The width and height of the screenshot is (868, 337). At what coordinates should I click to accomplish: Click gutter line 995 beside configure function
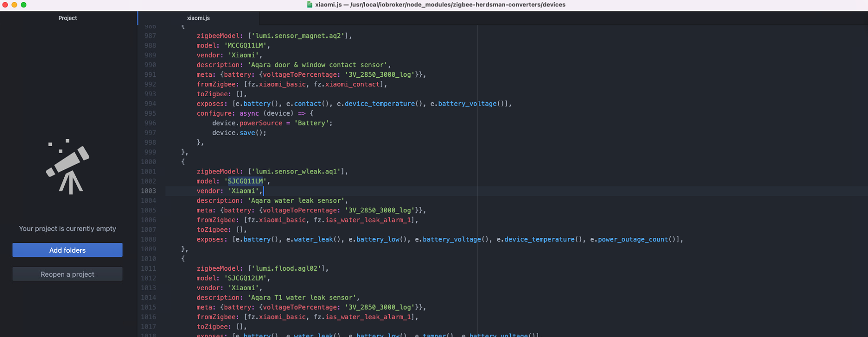(150, 114)
